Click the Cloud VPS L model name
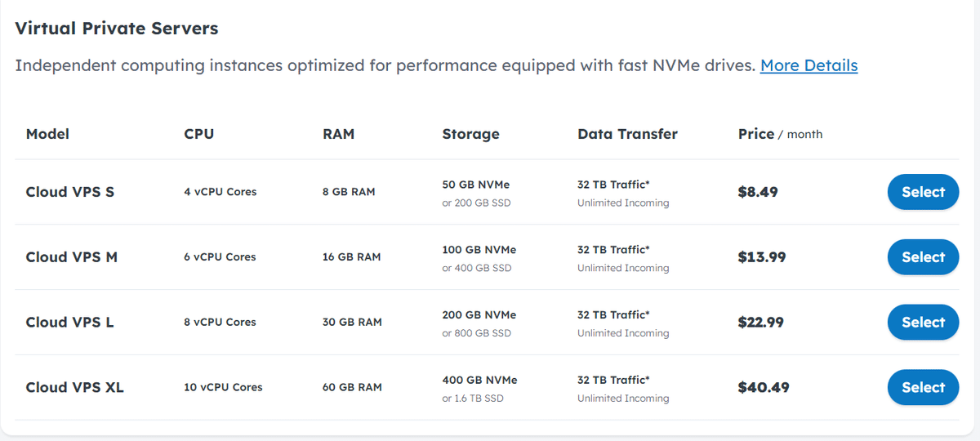Image resolution: width=980 pixels, height=441 pixels. 70,323
